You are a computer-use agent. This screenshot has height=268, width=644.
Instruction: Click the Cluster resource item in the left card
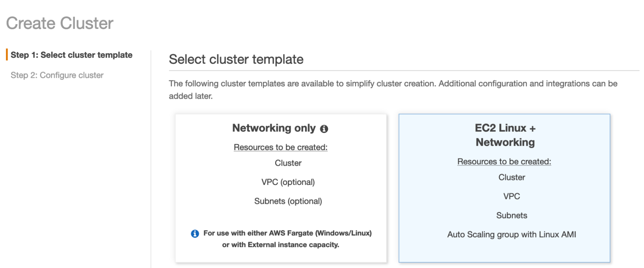[x=288, y=163]
